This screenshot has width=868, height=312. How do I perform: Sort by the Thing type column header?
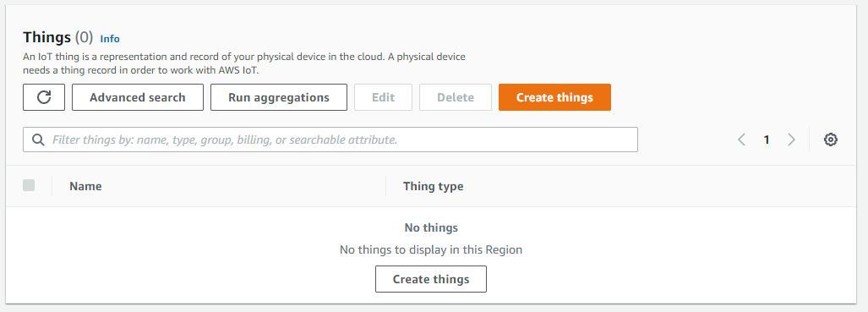tap(433, 186)
